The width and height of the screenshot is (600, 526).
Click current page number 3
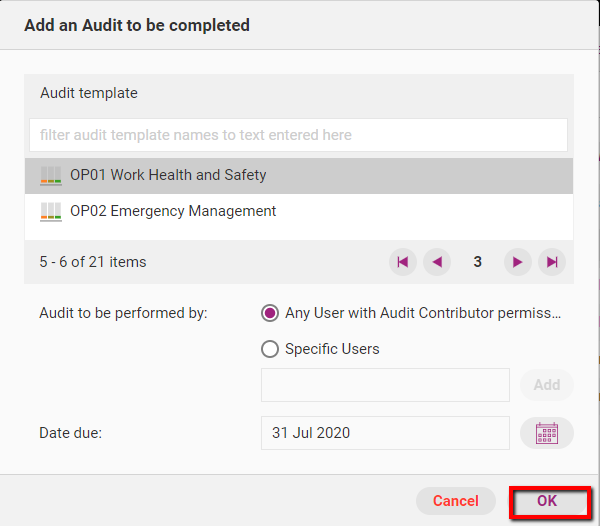pyautogui.click(x=478, y=262)
